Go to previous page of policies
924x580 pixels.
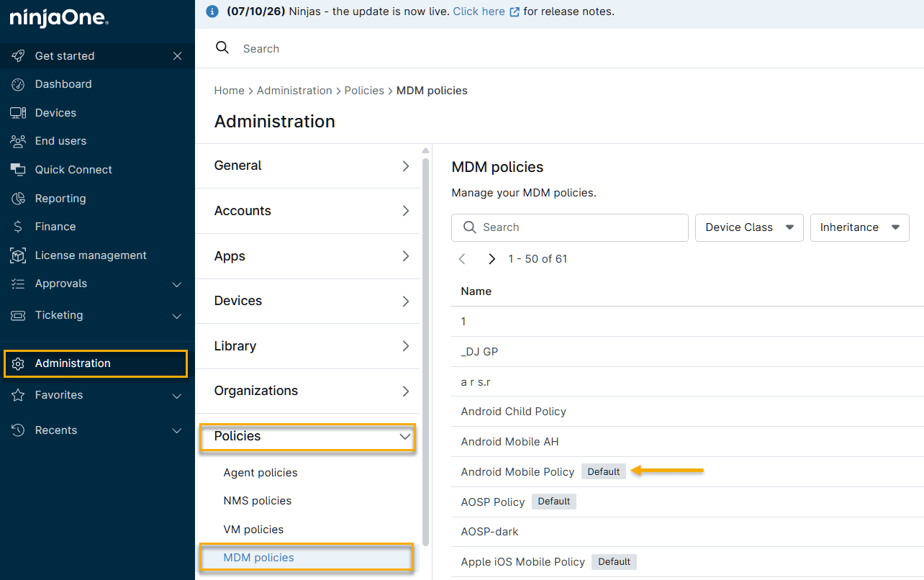tap(463, 259)
